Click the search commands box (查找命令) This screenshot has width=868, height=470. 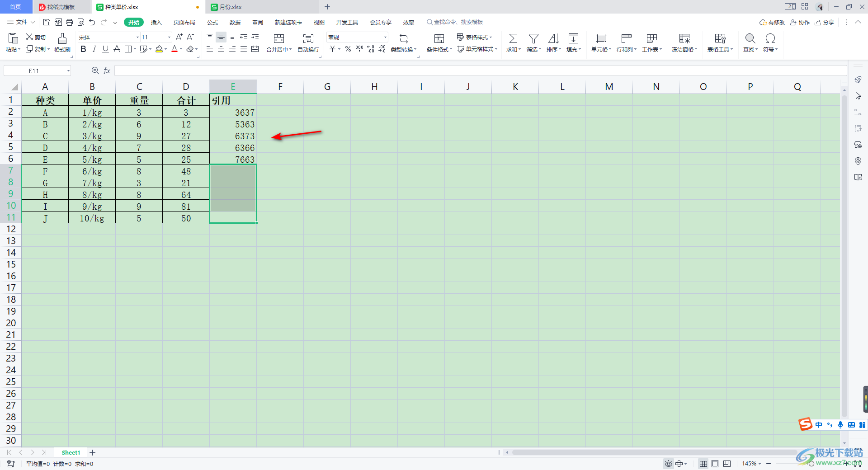point(455,22)
